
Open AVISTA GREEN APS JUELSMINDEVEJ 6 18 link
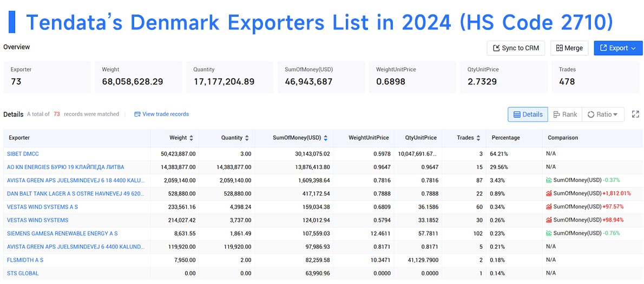76,180
